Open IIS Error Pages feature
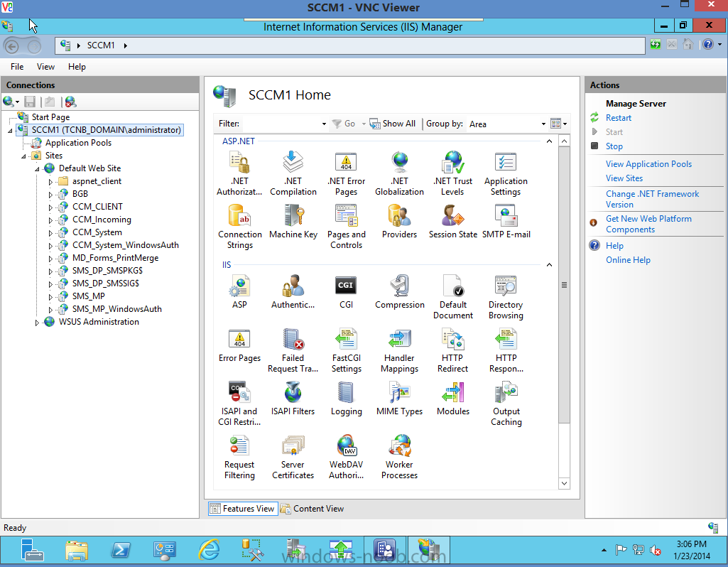 pyautogui.click(x=239, y=345)
